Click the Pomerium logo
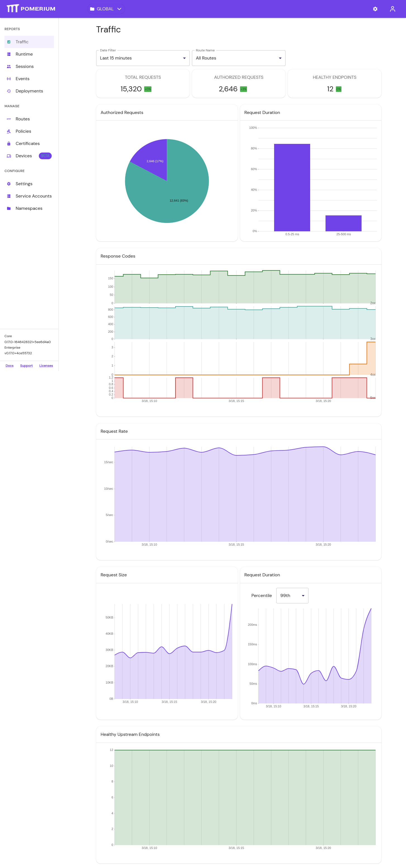This screenshot has width=406, height=868. click(x=31, y=9)
